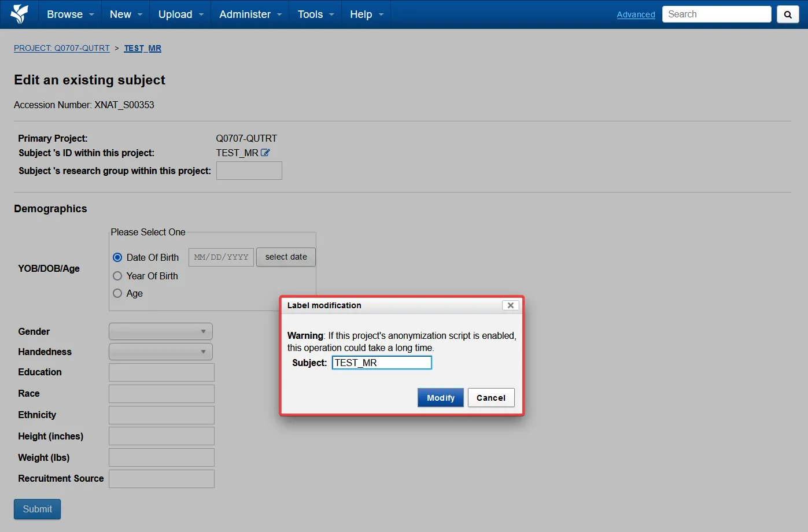Click the Modify button in the dialog

coord(441,398)
